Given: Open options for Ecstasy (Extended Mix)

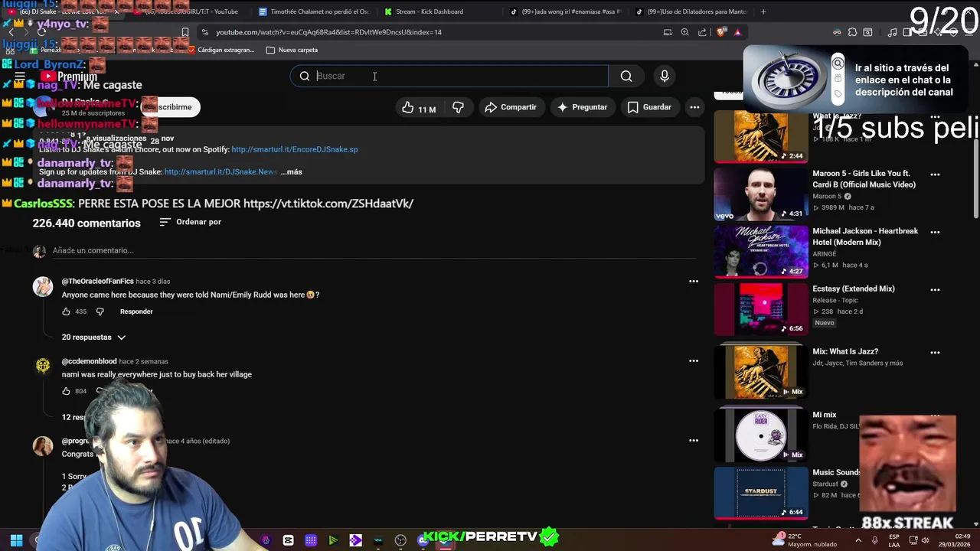Looking at the screenshot, I should tap(935, 290).
